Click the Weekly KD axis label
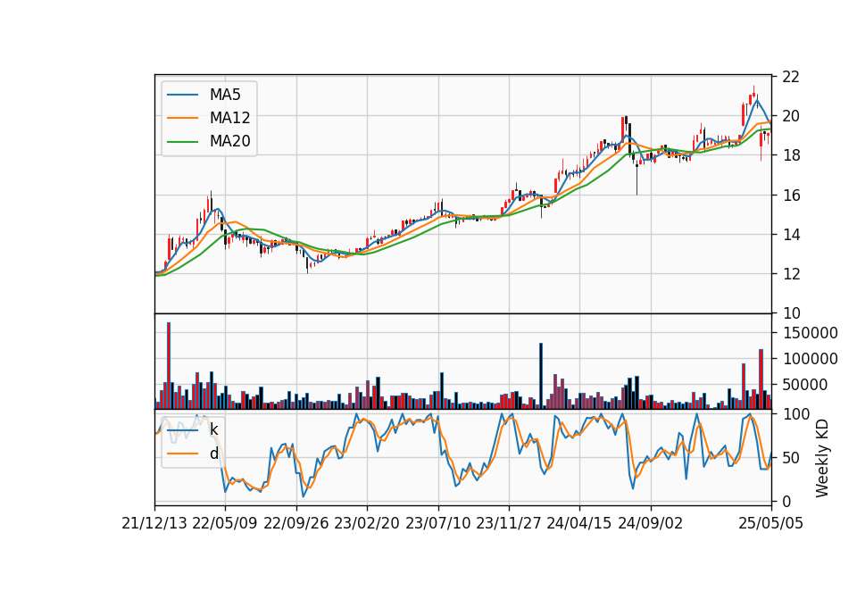The width and height of the screenshot is (857, 616). (822, 458)
